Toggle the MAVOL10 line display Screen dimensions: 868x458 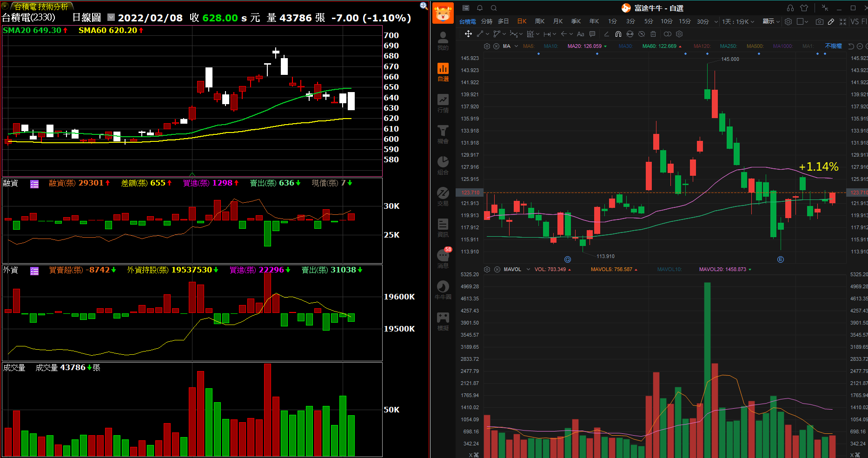[x=669, y=269]
